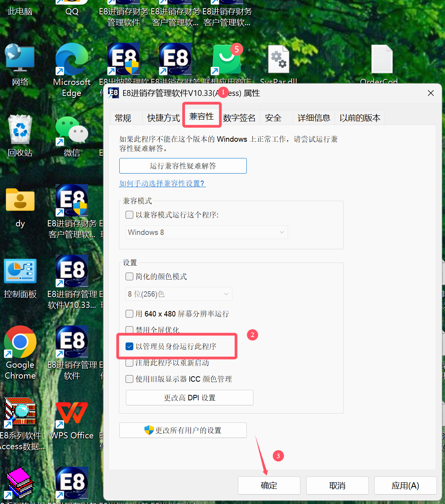Click 运行兼容性疑难解答 button

click(183, 166)
